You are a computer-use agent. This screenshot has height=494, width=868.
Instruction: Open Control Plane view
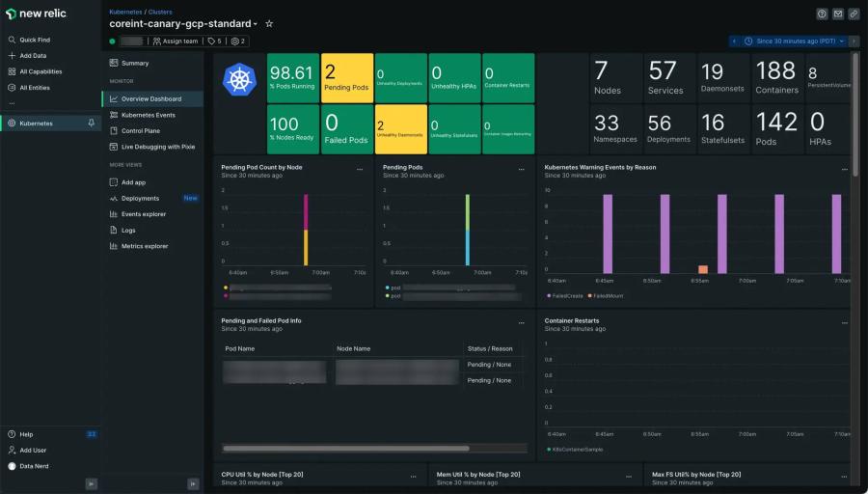pos(152,130)
